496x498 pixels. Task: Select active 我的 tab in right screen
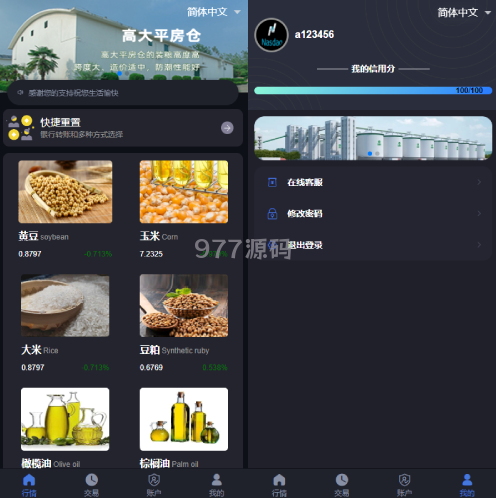point(467,485)
